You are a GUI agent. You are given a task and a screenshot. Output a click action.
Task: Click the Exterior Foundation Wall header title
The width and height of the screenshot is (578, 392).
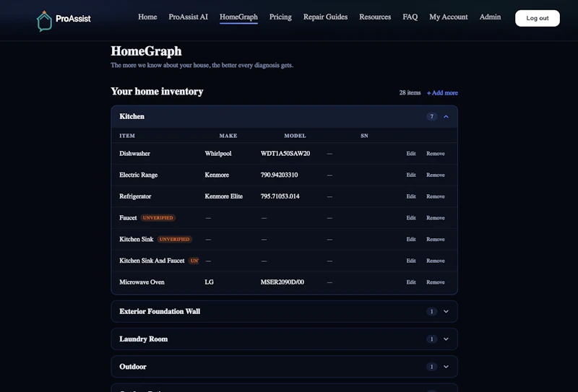[160, 311]
